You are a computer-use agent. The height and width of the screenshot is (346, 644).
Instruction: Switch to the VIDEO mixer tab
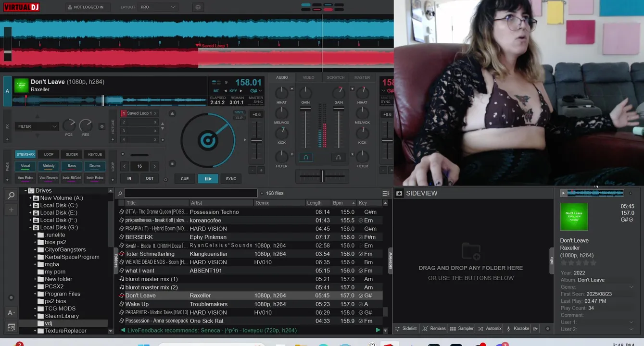pyautogui.click(x=309, y=77)
